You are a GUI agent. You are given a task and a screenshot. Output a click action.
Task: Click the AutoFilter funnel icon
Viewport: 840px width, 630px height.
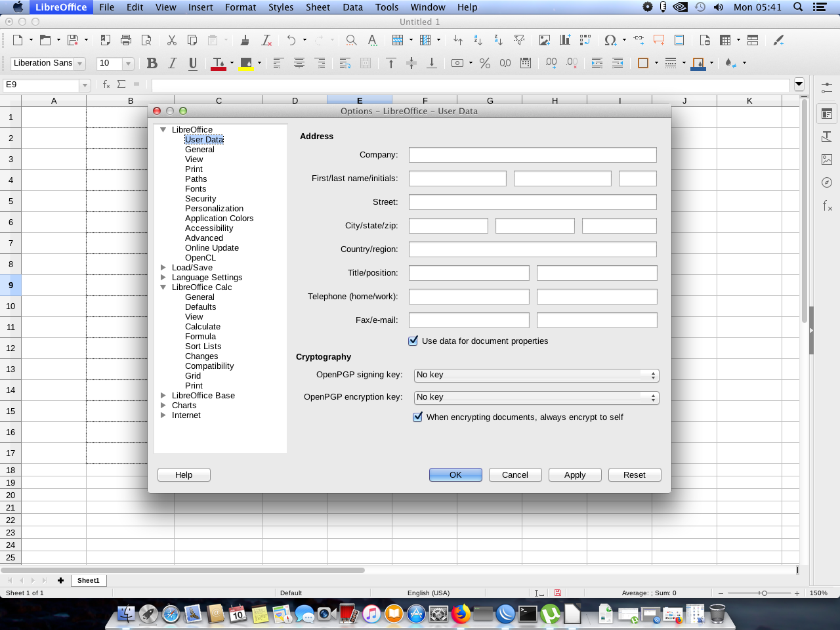coord(519,40)
